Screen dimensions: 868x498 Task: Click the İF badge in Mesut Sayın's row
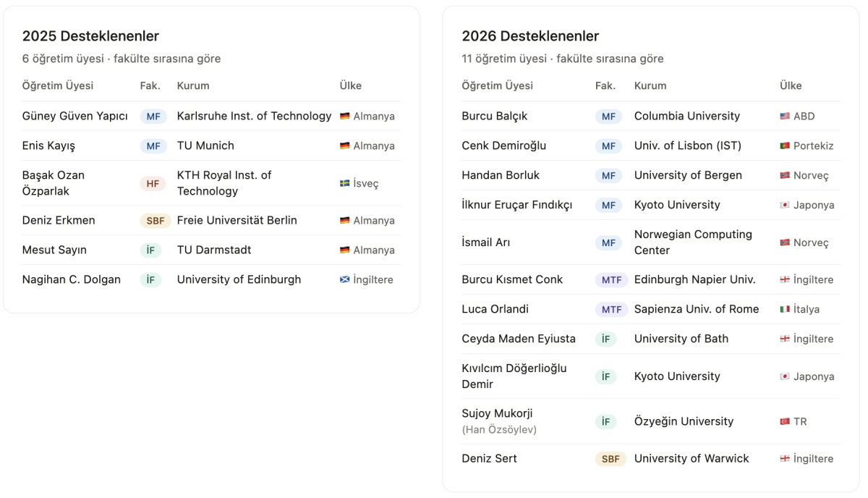click(150, 250)
